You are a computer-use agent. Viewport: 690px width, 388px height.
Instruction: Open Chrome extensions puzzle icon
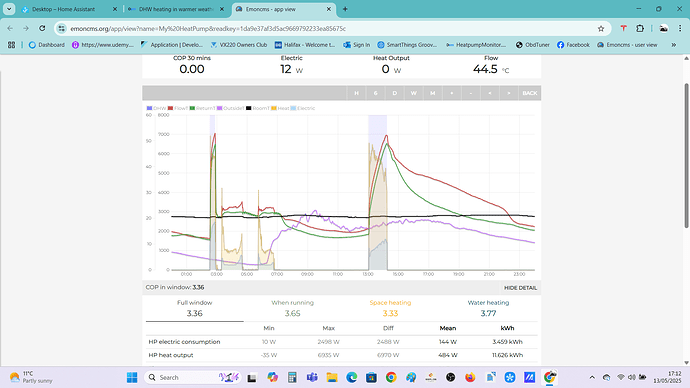tap(640, 29)
